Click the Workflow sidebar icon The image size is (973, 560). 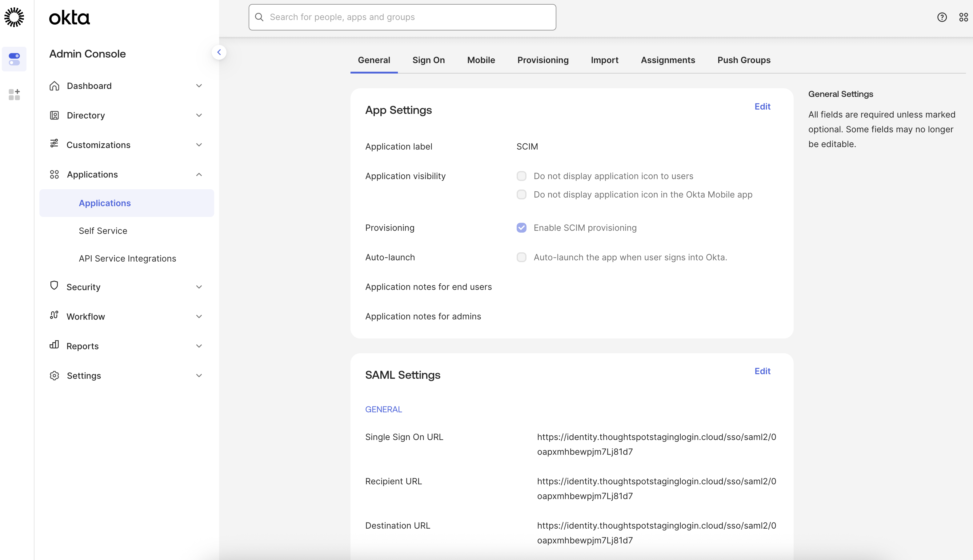tap(54, 316)
